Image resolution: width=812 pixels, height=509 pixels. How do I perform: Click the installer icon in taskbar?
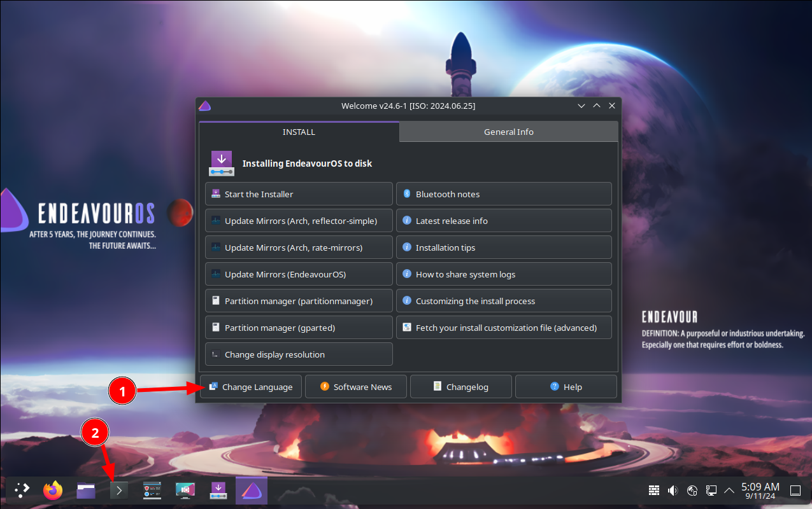coord(218,490)
